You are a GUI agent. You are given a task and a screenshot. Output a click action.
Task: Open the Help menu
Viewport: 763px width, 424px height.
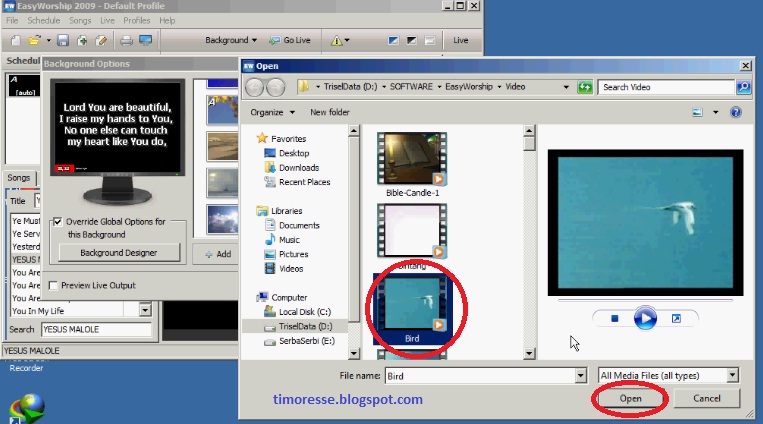point(167,20)
